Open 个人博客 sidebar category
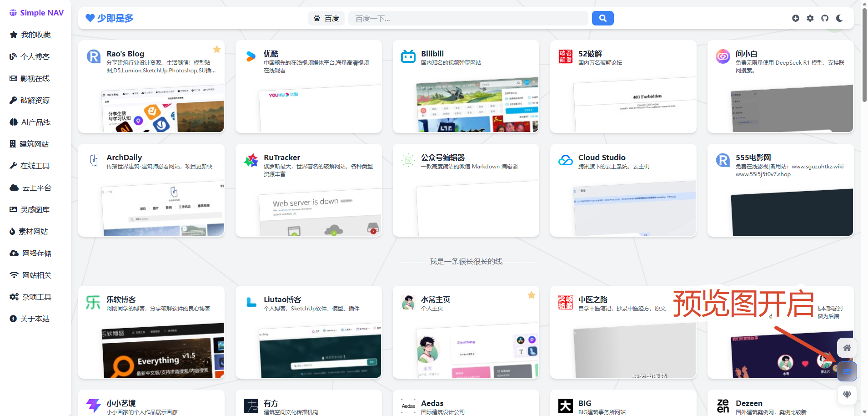 point(30,56)
